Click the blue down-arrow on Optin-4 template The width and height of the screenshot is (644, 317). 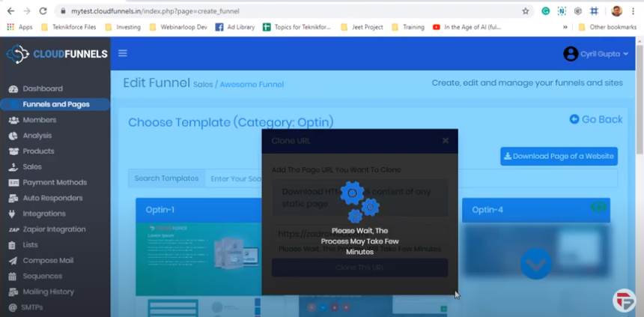(x=536, y=263)
